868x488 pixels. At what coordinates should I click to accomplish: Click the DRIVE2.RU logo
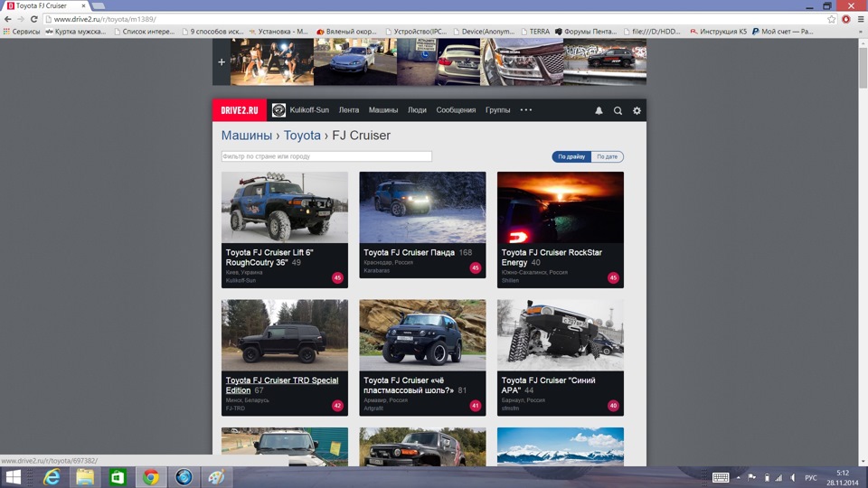(x=239, y=110)
